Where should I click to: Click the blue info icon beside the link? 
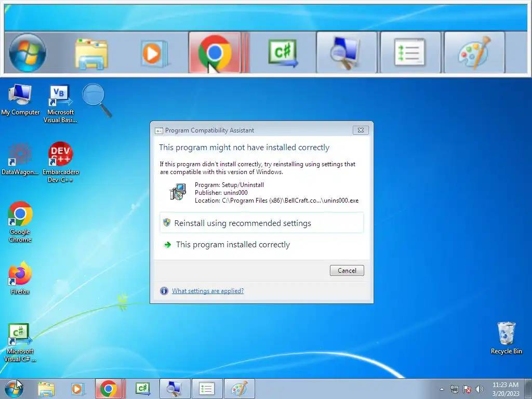point(164,291)
